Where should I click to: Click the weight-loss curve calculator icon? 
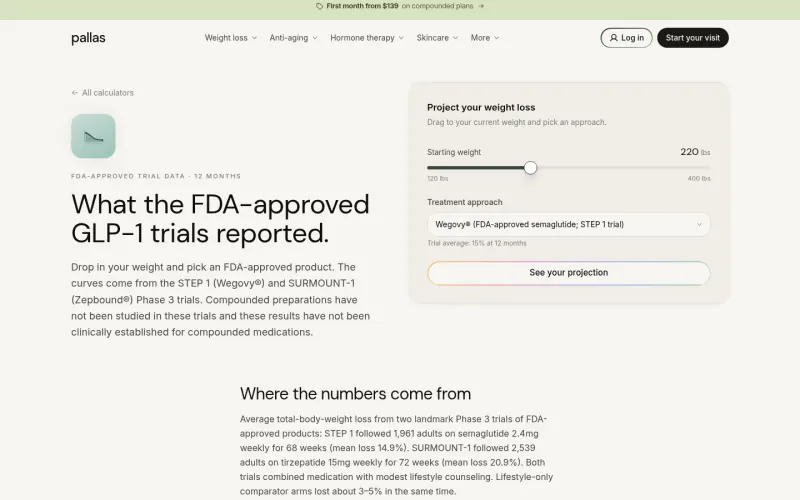(93, 136)
